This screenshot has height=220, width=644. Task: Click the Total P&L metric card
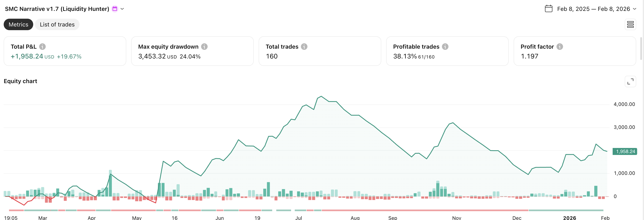[65, 51]
